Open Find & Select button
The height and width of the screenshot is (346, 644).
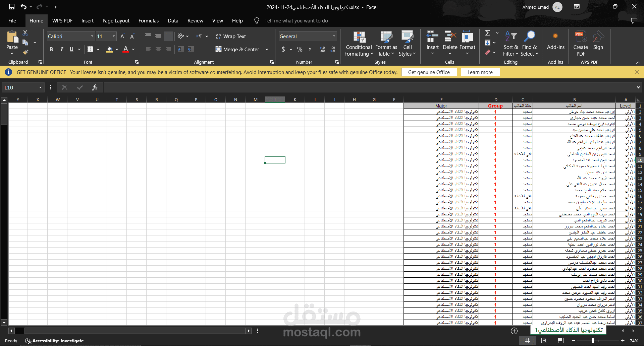530,44
